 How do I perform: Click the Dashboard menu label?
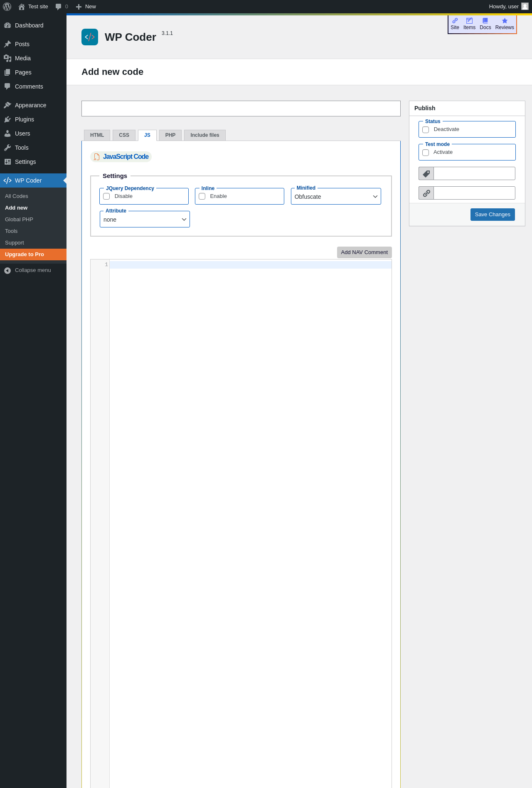(x=29, y=25)
